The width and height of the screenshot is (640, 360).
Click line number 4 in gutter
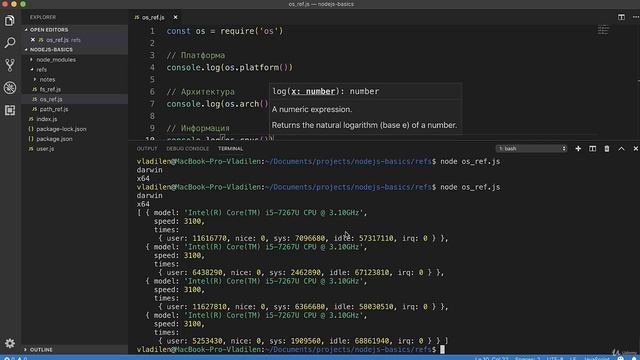coord(152,67)
